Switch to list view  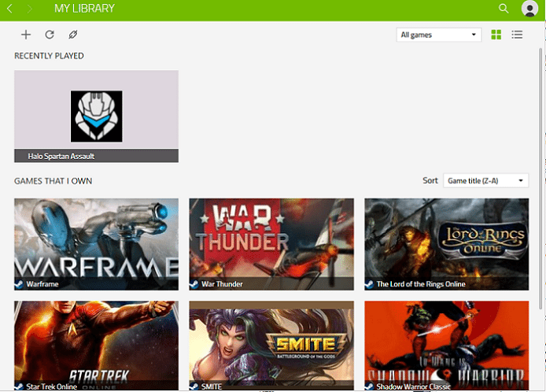pyautogui.click(x=517, y=35)
